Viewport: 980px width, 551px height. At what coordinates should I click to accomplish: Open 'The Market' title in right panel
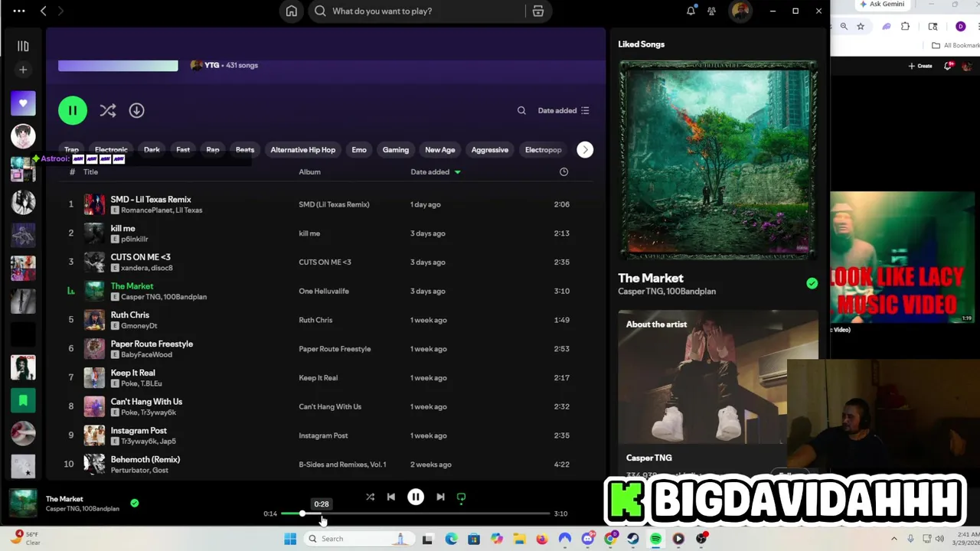651,278
